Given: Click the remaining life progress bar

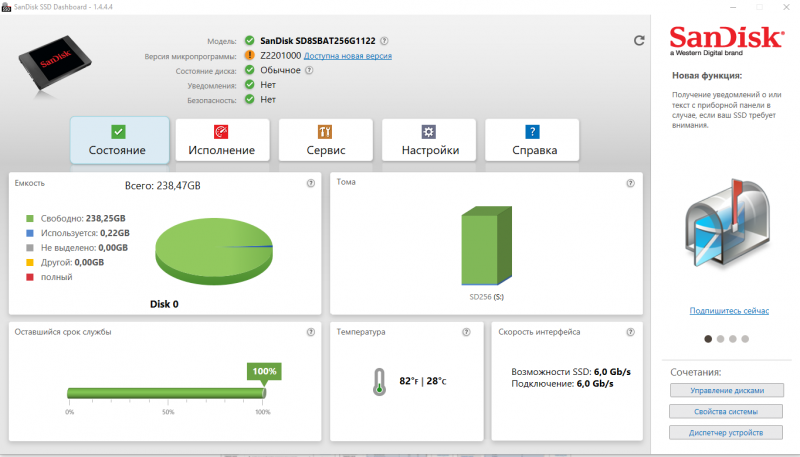Looking at the screenshot, I should click(x=166, y=393).
